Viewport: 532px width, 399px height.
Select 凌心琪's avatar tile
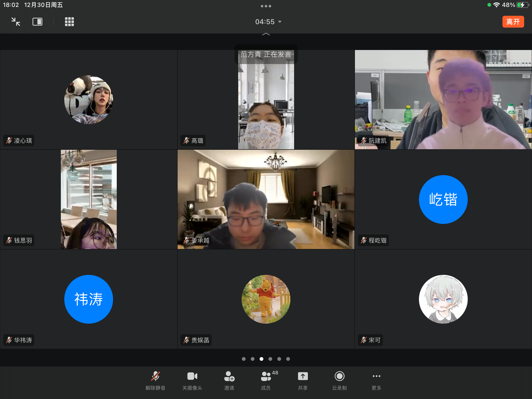coord(89,100)
